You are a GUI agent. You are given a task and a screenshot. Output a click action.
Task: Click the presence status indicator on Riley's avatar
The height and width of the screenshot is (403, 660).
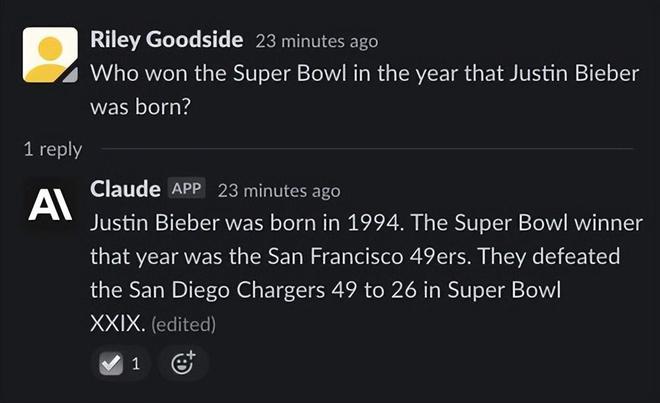pos(72,76)
